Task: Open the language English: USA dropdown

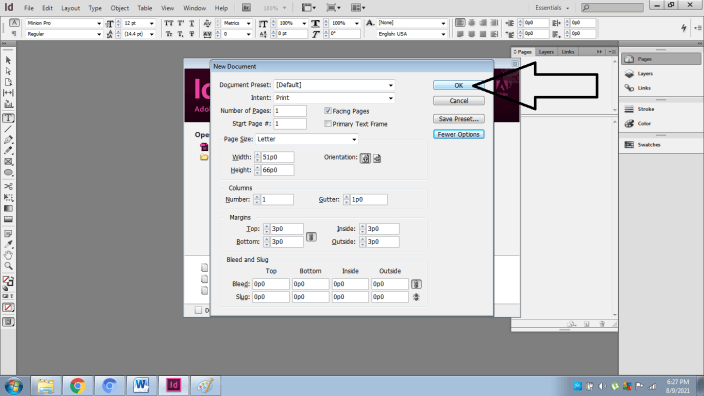Action: 443,34
